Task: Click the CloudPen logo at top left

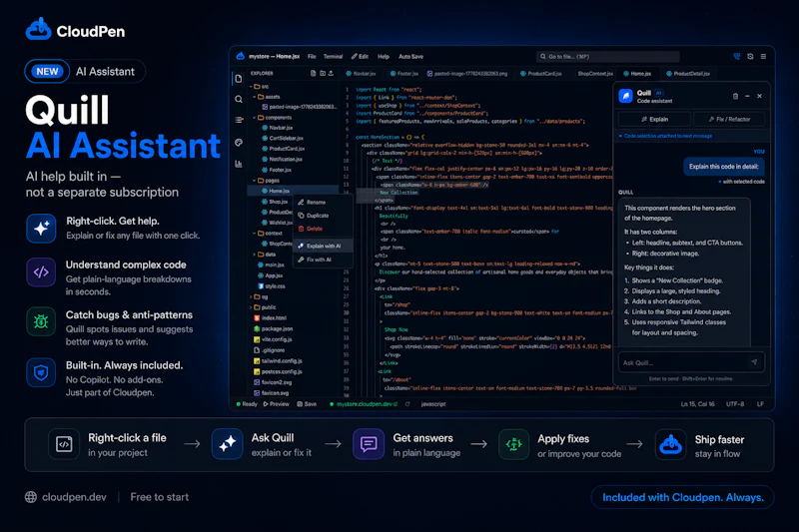Action: pos(38,30)
